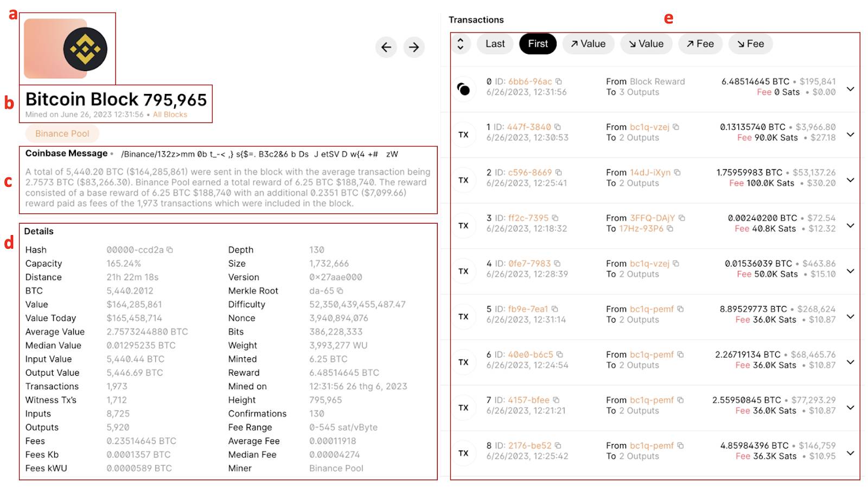868x487 pixels.
Task: Open recipient address 17Hz-93P6 link
Action: (641, 229)
